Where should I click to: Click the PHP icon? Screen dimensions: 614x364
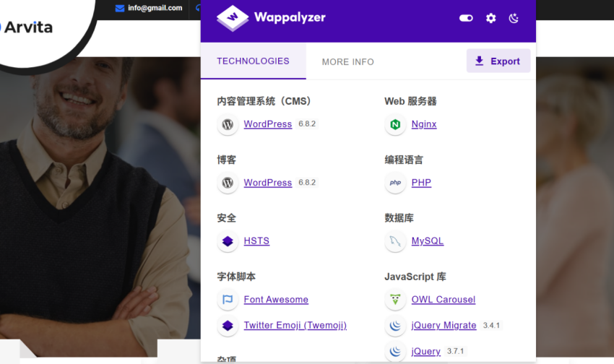[x=395, y=183]
